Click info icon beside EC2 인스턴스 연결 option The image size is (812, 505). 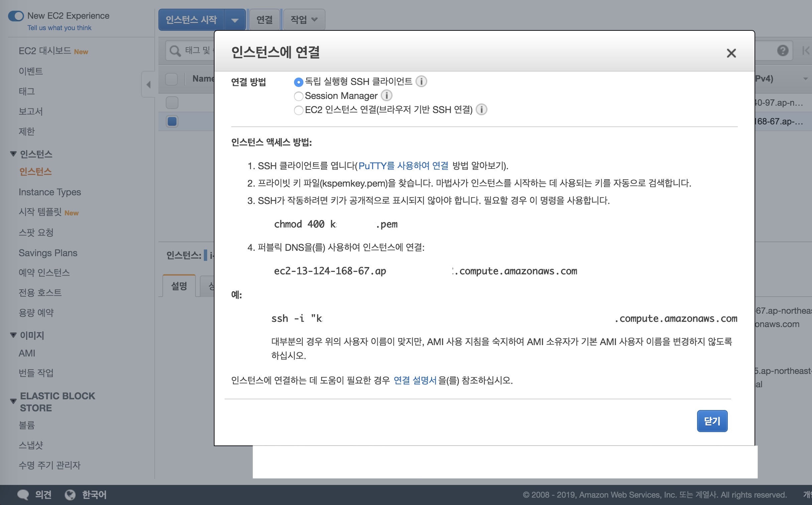tap(481, 109)
